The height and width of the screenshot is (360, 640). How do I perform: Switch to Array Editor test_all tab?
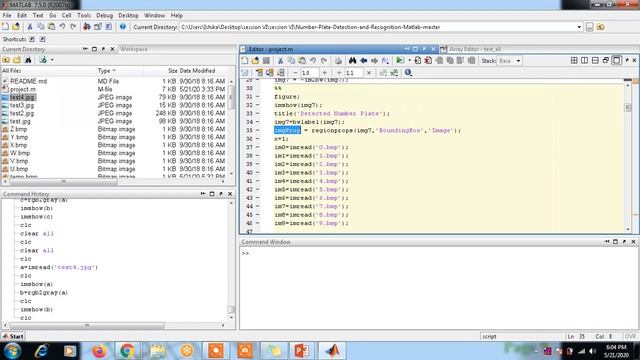point(475,49)
